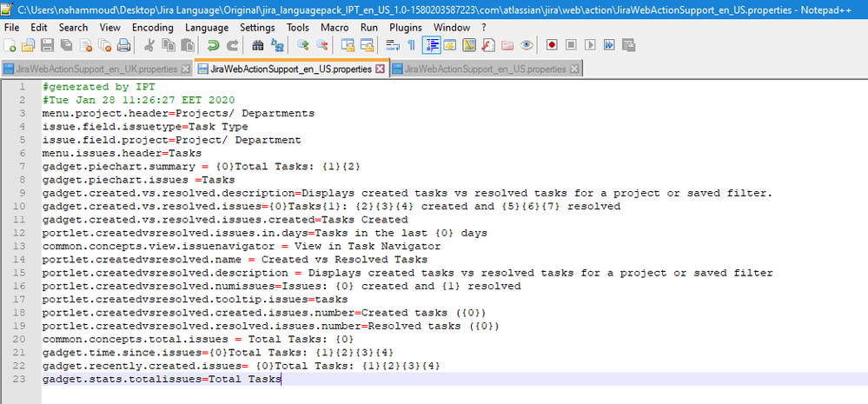Screen dimensions: 868x404
Task: Click 'issue.field.issuetype=Task Type' line
Action: click(x=145, y=127)
